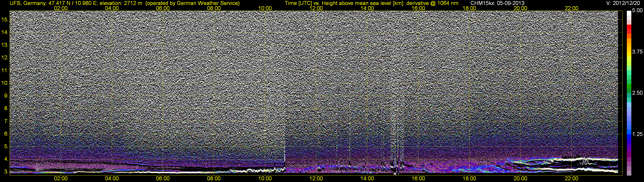
Task: Click the "9." height axis label
Action: 6,96
